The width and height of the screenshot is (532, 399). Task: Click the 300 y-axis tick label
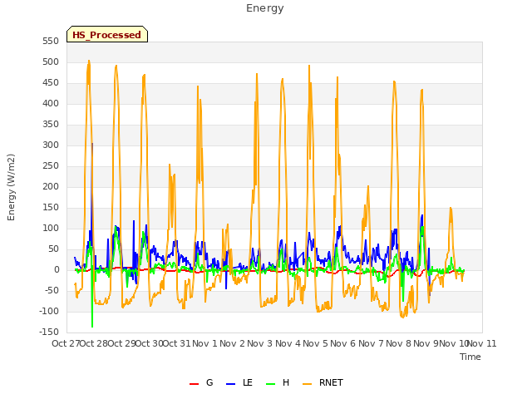coord(51,145)
